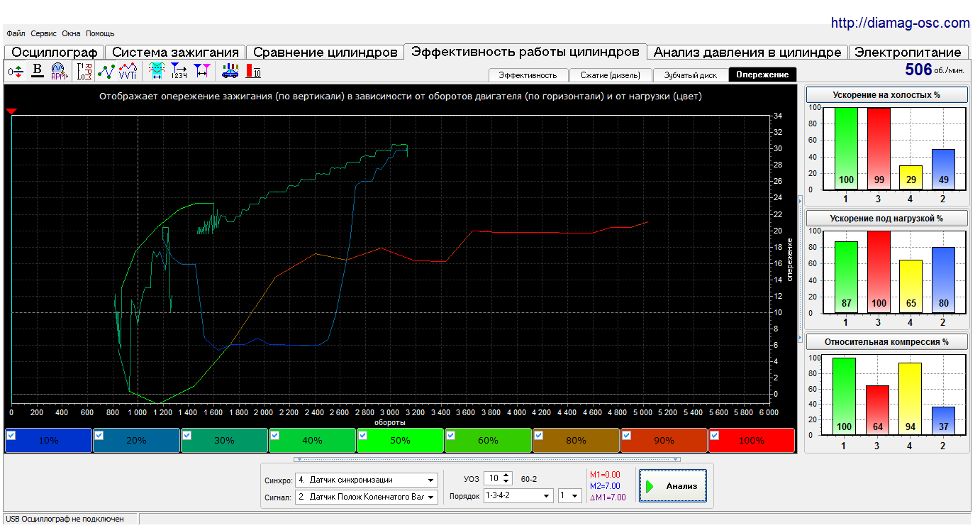Viewport: 980px width, 528px height.
Task: Click the blue car toolbar icon
Action: (230, 71)
